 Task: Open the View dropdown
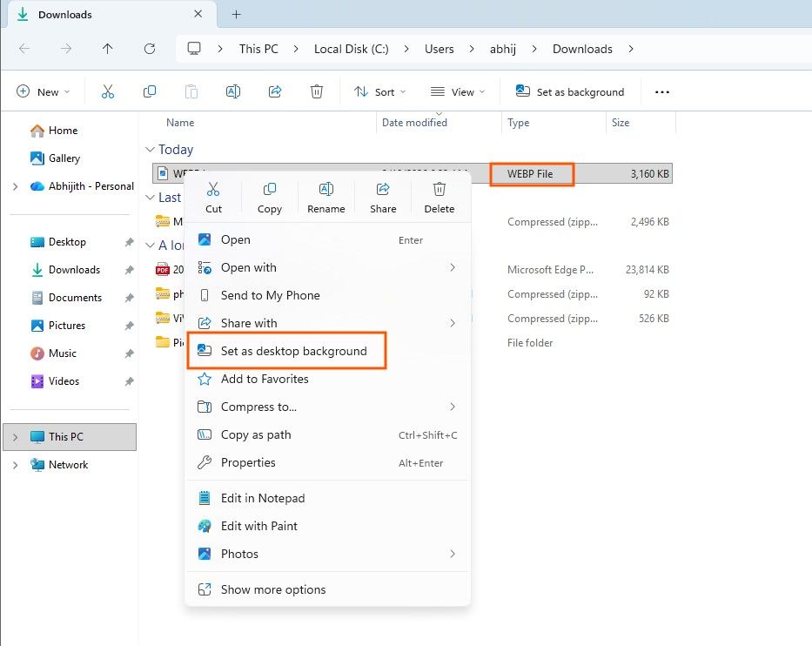(458, 91)
